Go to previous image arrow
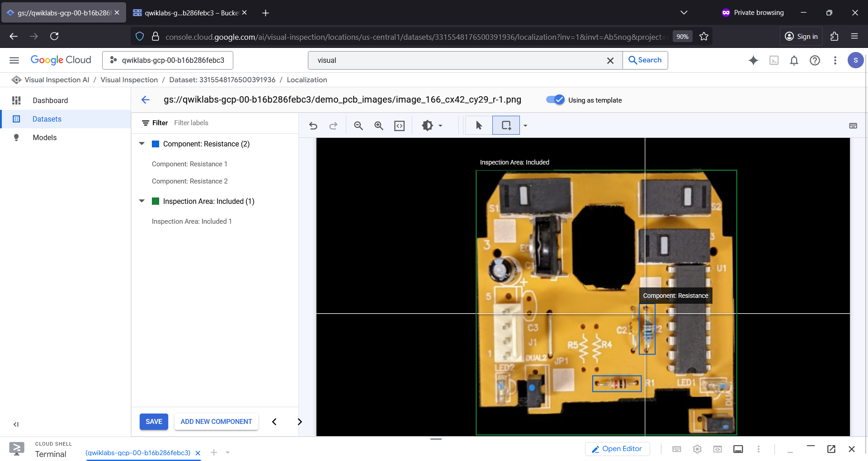 (274, 422)
